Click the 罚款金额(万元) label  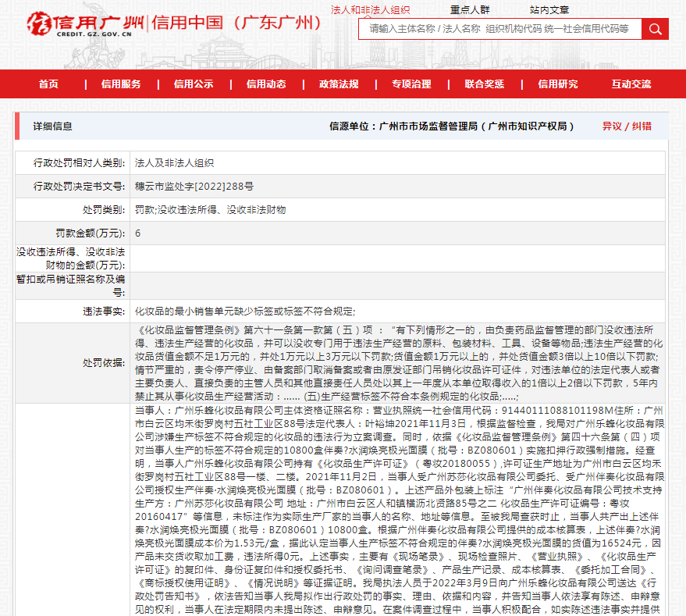(x=90, y=233)
